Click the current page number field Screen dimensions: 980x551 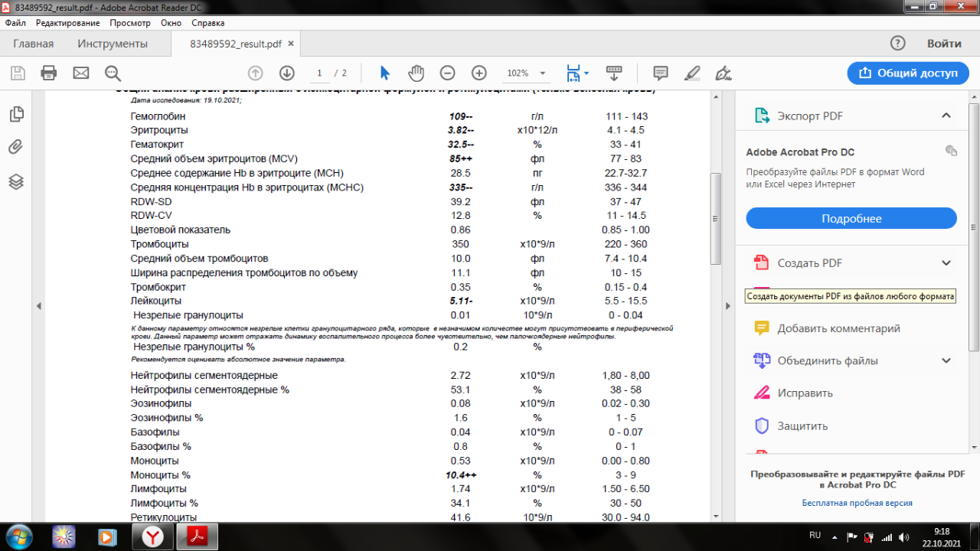pos(319,73)
